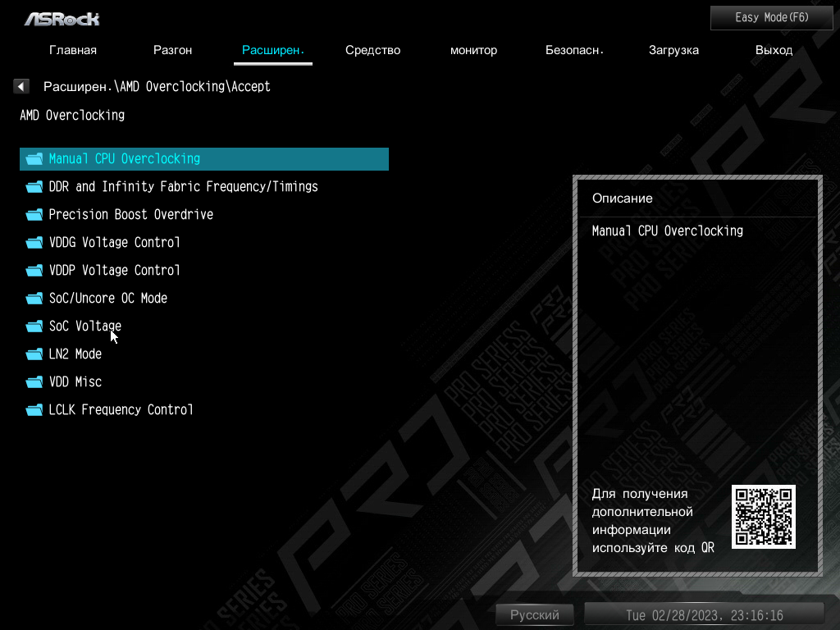Go to the Загрузка tab
Viewport: 840px width, 630px height.
pos(674,50)
